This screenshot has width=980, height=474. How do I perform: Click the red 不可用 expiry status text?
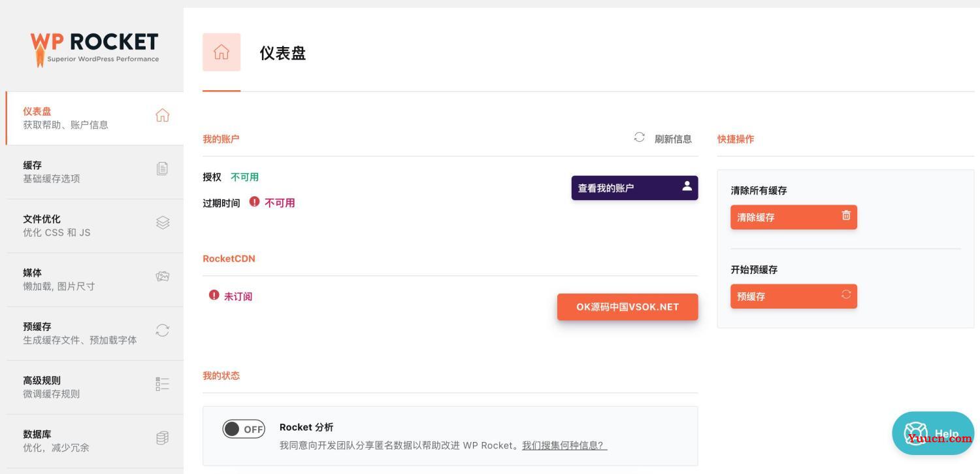pyautogui.click(x=280, y=203)
